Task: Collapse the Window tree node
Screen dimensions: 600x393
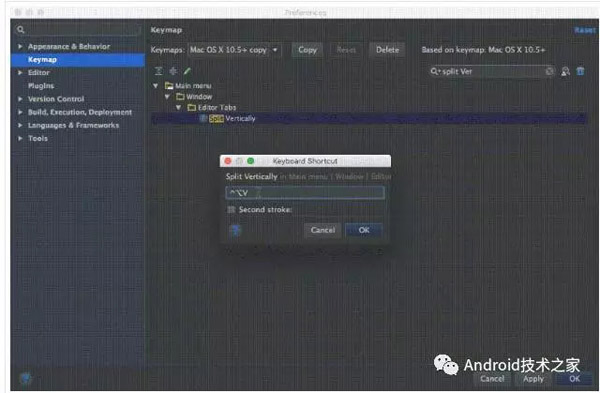Action: click(167, 97)
